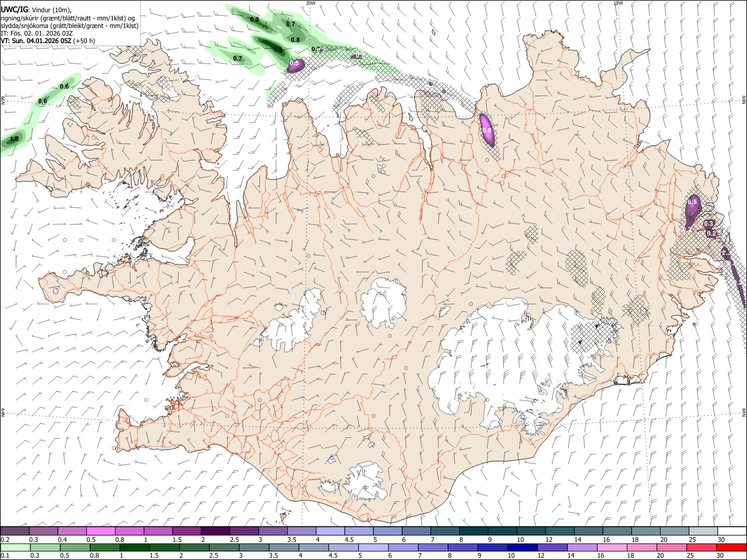747x560 pixels.
Task: Pick the white swatch labeled 30 in upper row
Action: [732, 531]
